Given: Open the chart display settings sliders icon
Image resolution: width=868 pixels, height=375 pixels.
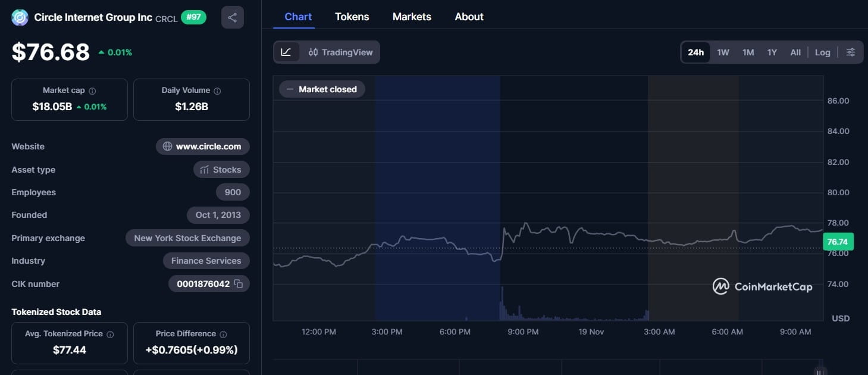Looking at the screenshot, I should tap(851, 52).
